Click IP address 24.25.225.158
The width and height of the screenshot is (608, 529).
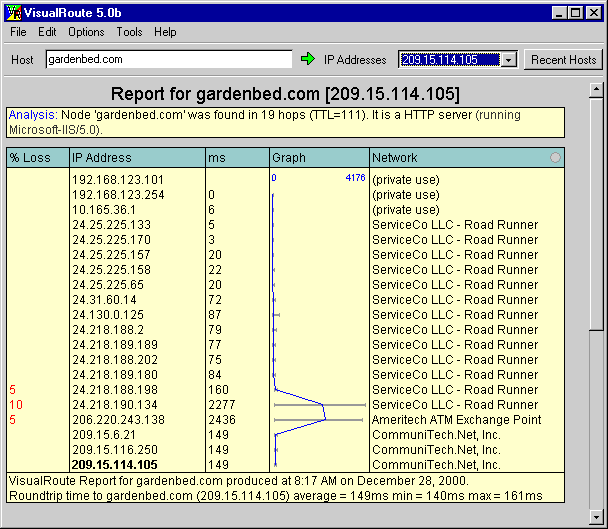coord(112,270)
